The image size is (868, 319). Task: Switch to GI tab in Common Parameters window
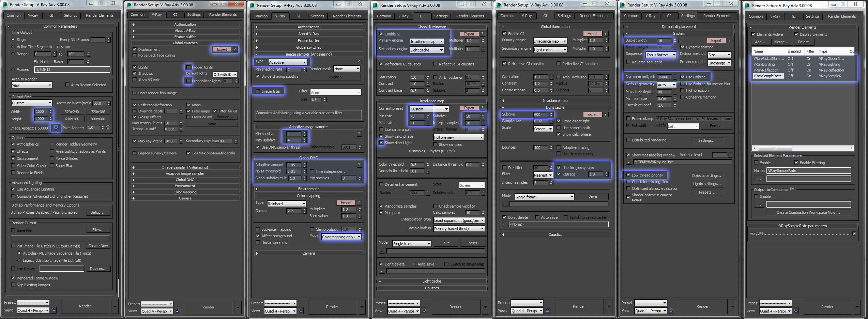(x=51, y=15)
